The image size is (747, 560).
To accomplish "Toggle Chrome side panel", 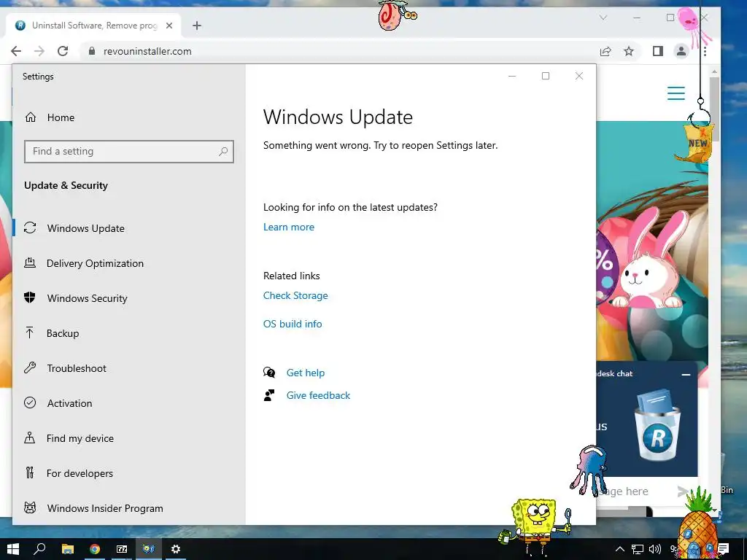I will 658,51.
